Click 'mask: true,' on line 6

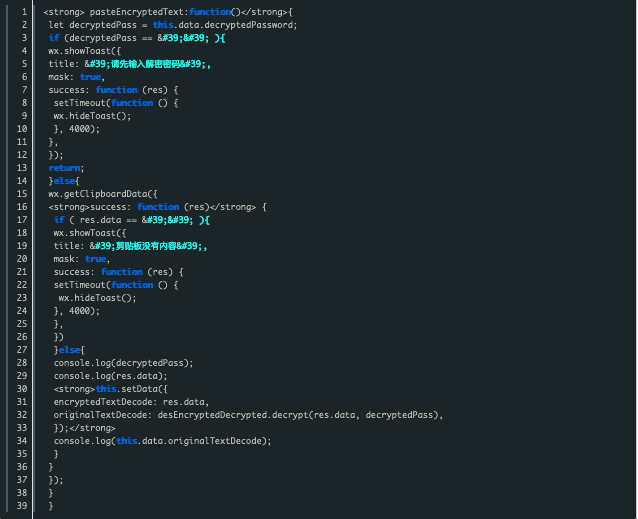[x=76, y=77]
